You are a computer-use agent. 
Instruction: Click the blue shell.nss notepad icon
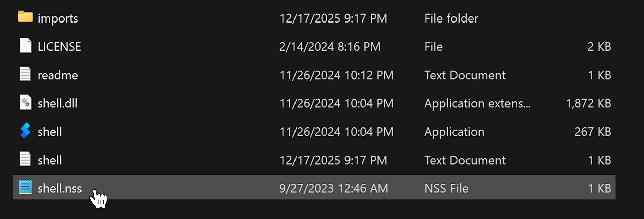(25, 187)
